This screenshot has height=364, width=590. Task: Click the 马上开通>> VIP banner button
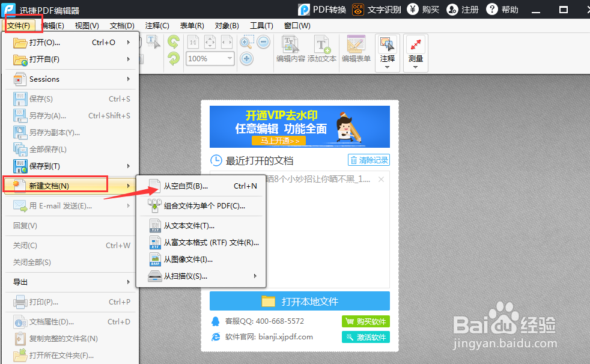[x=279, y=141]
